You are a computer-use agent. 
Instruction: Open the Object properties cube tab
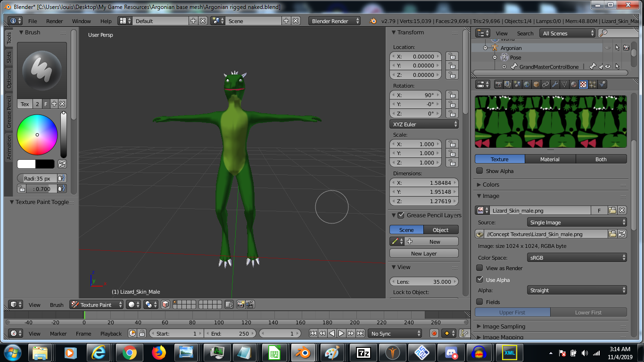click(x=536, y=84)
